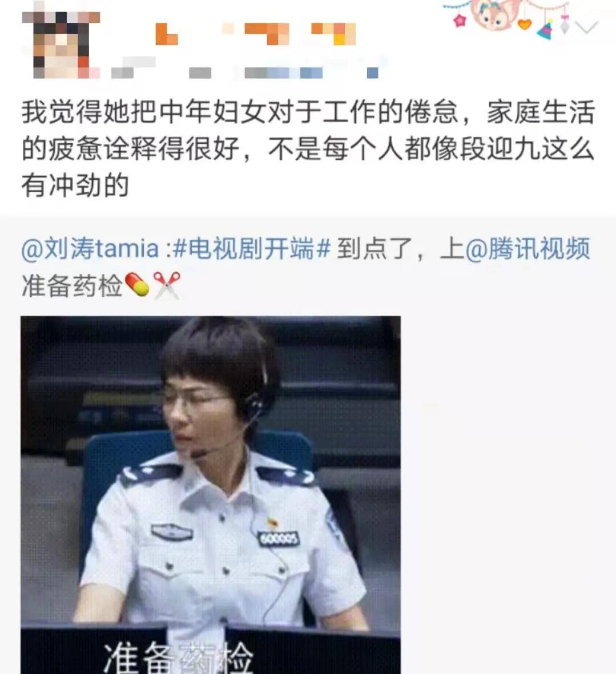Tap the reposted text 准备药检
Viewport: 616px width, 674px height.
tap(72, 285)
